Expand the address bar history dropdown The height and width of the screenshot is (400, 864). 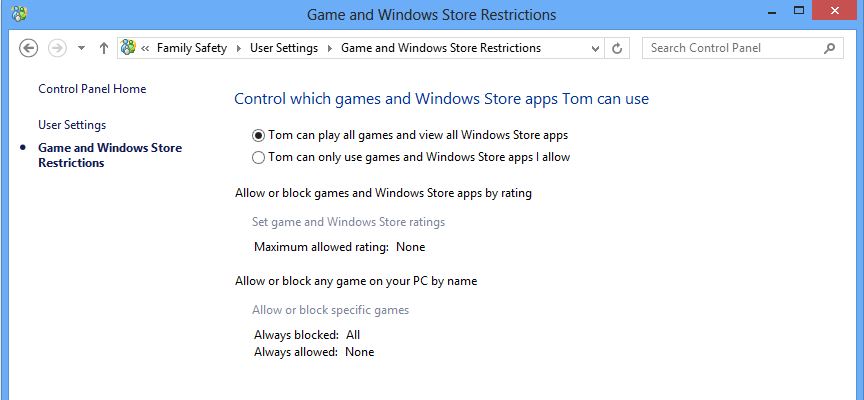(x=595, y=48)
